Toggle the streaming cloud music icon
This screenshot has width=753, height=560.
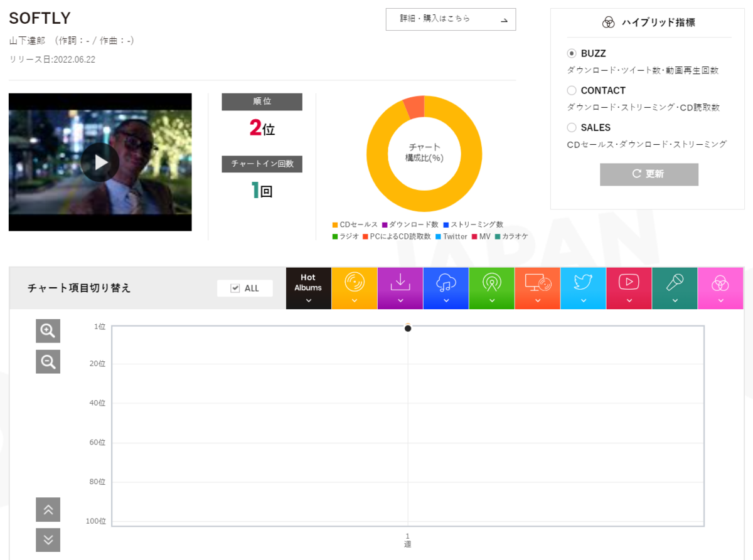point(446,288)
